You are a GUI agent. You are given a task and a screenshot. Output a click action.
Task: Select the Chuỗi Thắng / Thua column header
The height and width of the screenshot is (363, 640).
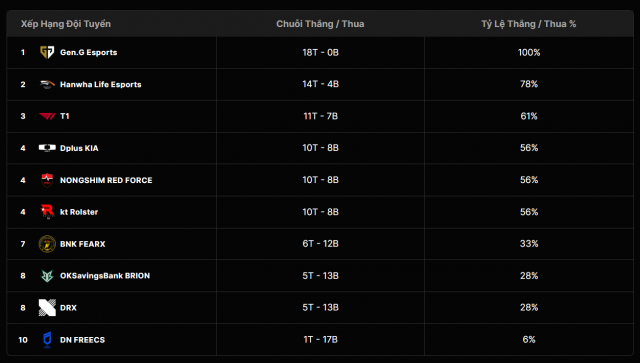(x=320, y=24)
